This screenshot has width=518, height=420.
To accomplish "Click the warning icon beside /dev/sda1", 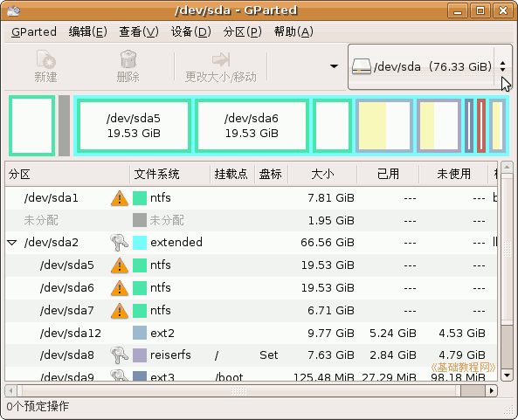I will (120, 198).
